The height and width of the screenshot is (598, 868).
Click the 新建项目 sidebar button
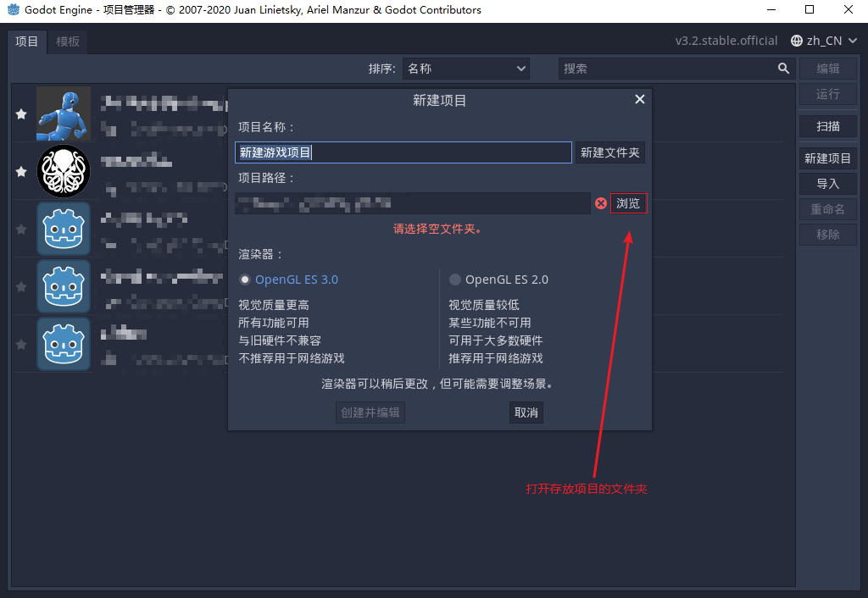(x=828, y=158)
